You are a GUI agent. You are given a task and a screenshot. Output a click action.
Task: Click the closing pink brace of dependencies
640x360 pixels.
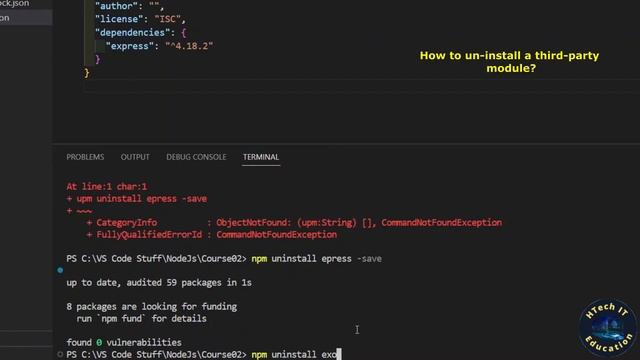pyautogui.click(x=98, y=60)
